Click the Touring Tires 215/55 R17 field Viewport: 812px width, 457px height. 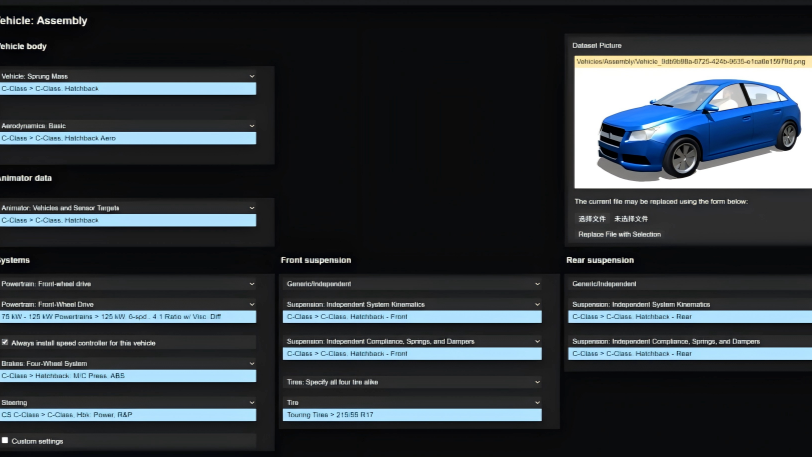tap(413, 414)
